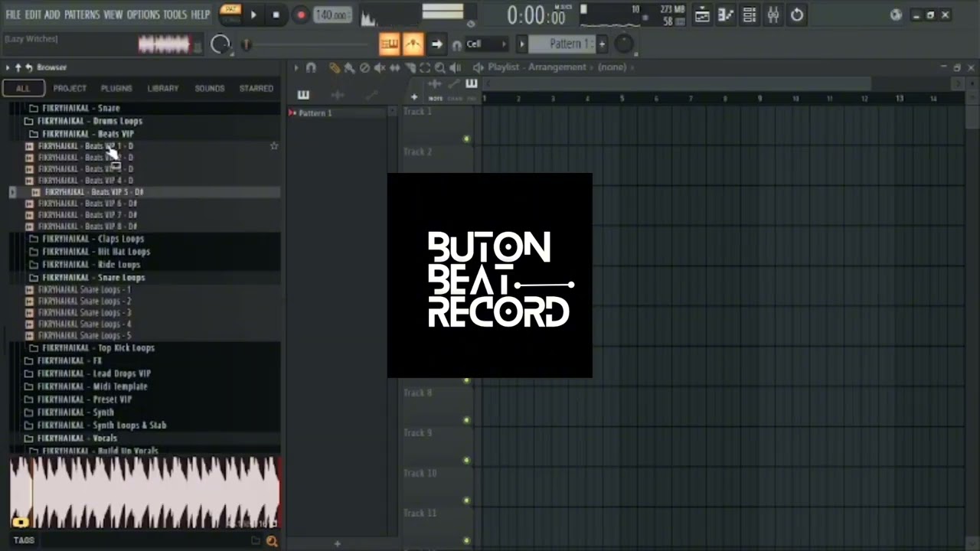
Task: Click the circular arrow toolbar icon
Action: point(797,15)
